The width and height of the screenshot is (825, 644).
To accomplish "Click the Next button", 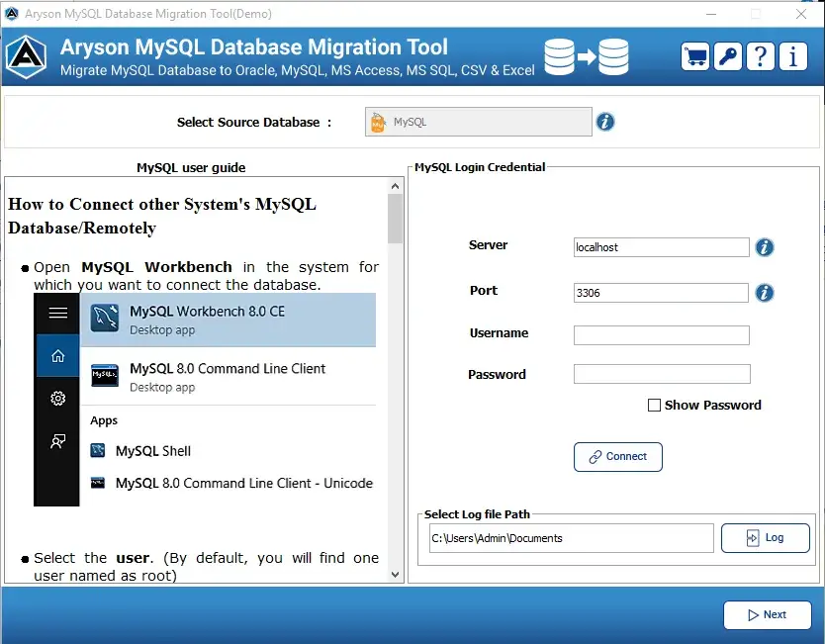I will (x=767, y=615).
